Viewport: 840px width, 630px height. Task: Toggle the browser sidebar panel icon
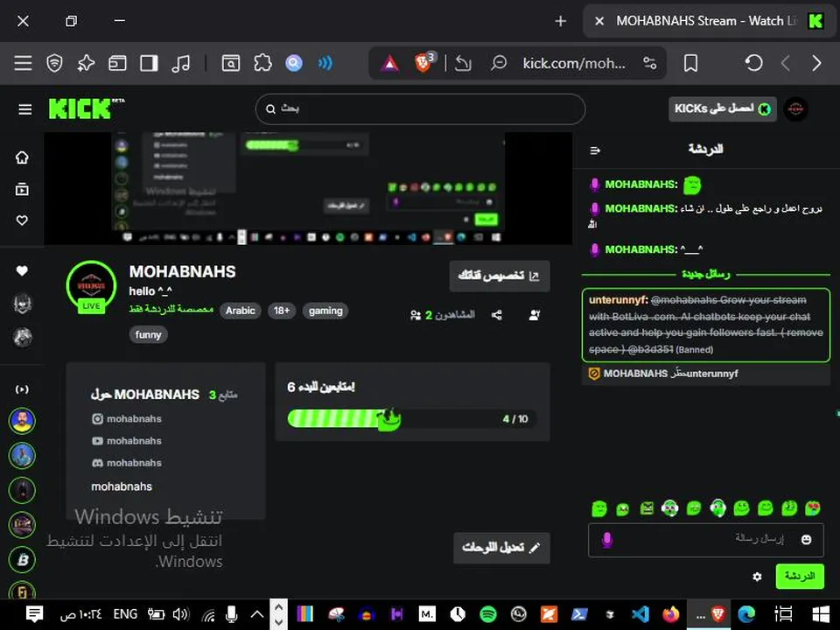[x=149, y=63]
